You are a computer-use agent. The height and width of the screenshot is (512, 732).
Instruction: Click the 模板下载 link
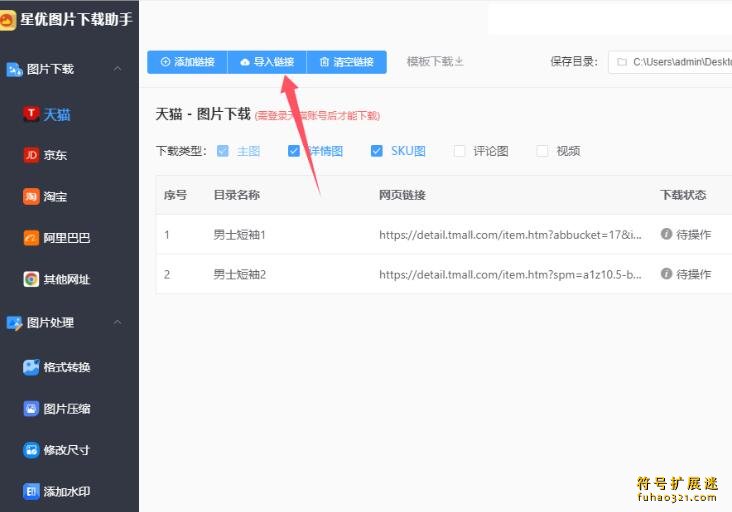435,62
